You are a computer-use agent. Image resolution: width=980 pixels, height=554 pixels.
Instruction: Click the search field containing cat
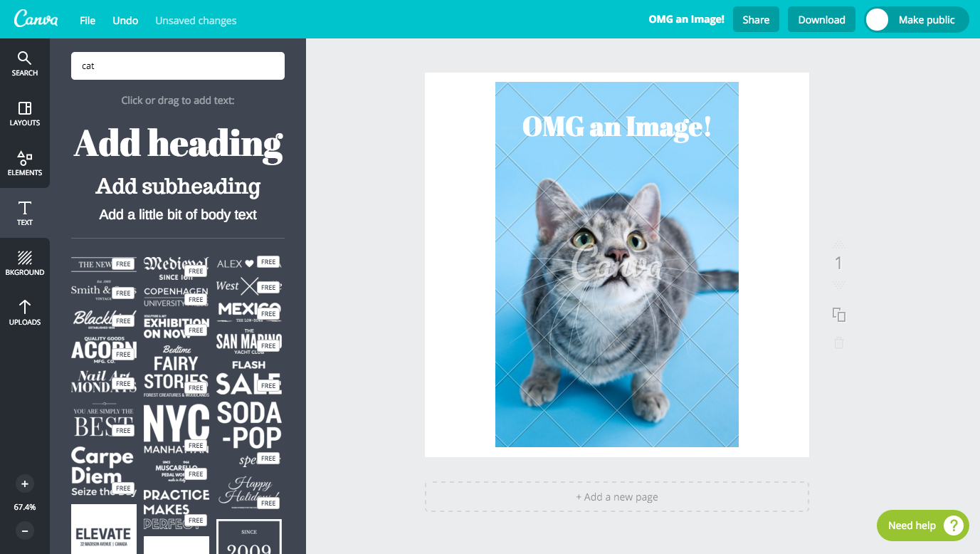coord(178,66)
